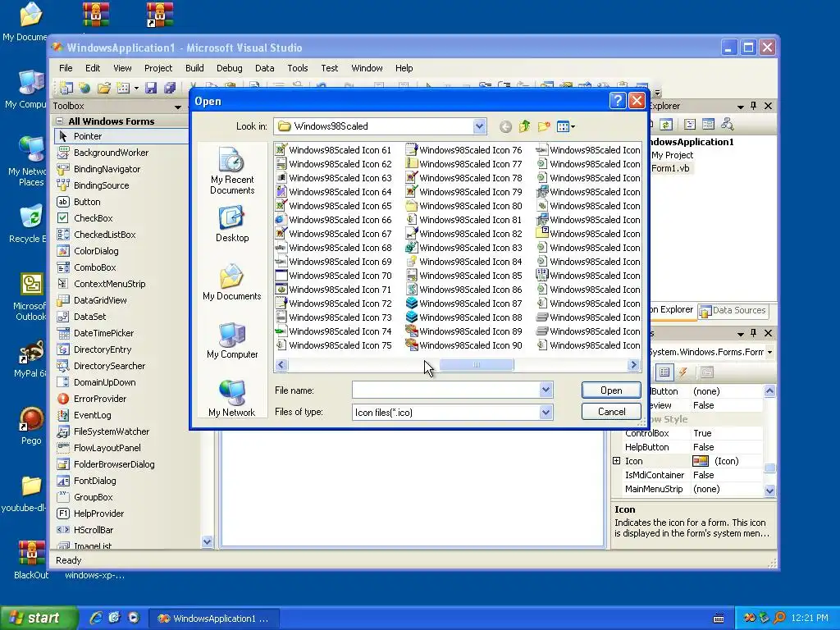Open the Debug menu
The width and height of the screenshot is (840, 630).
tap(230, 68)
